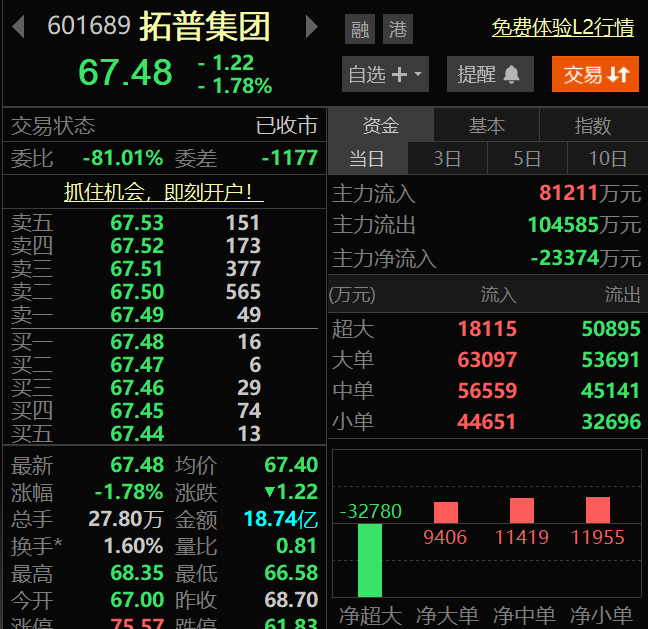The width and height of the screenshot is (648, 629).
Task: Click the 卖三 volume 377
Action: (243, 269)
